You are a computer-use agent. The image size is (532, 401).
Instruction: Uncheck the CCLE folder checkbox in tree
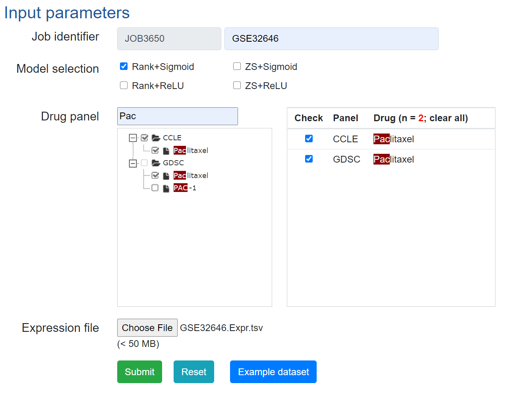144,138
